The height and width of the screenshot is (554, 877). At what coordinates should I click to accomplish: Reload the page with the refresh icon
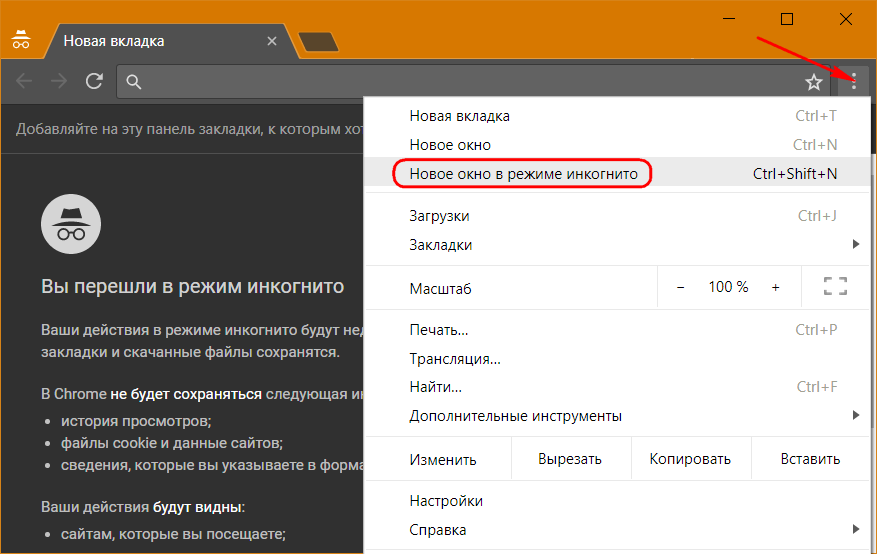94,82
